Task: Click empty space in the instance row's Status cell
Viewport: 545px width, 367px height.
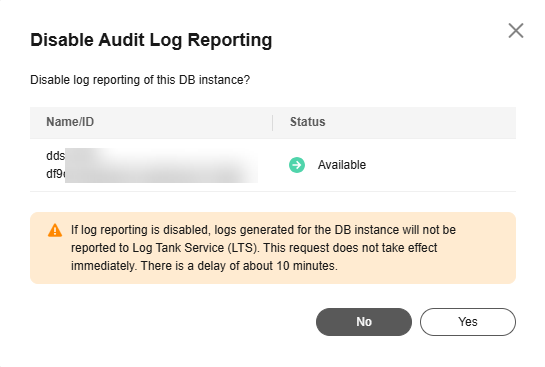Action: point(441,165)
